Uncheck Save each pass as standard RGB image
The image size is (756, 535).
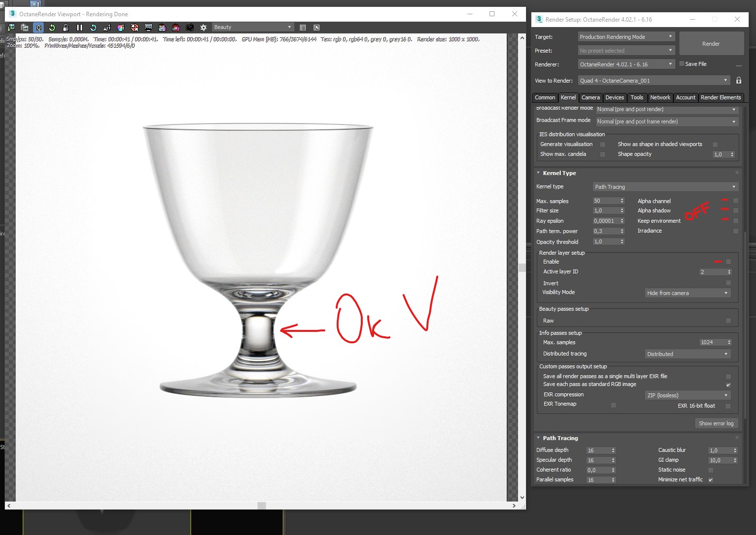[728, 385]
